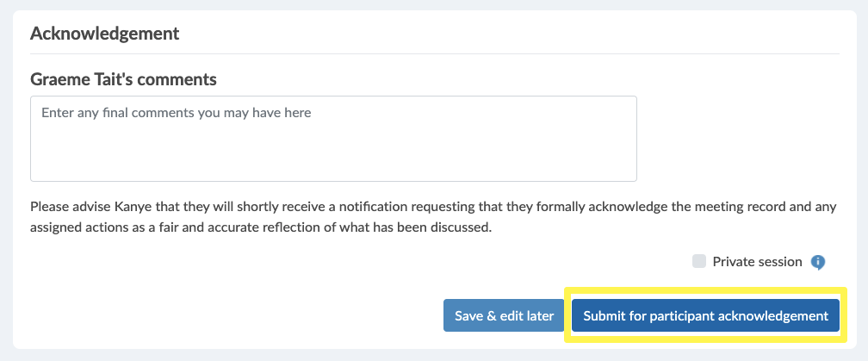Click the bottom-right corner of comments textarea
This screenshot has height=361, width=868.
point(632,177)
